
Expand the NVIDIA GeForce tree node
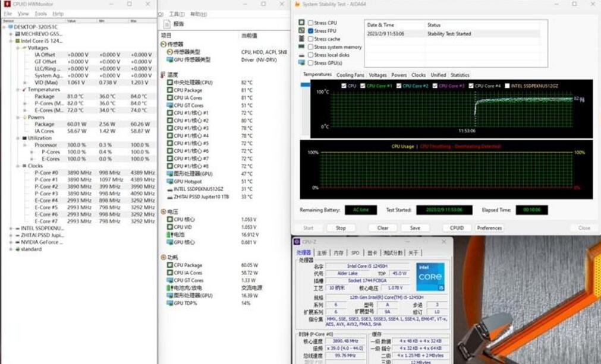[x=11, y=242]
